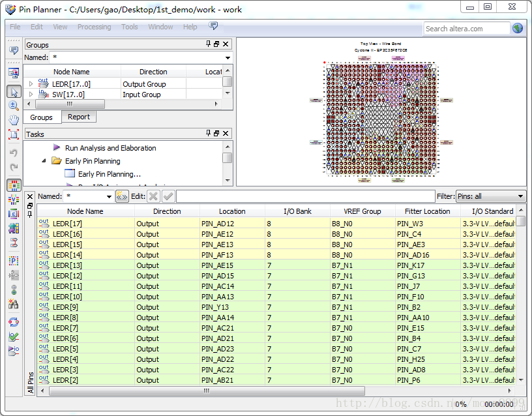Image resolution: width=532 pixels, height=416 pixels.
Task: Pin the All Pins panel
Action: point(30,214)
